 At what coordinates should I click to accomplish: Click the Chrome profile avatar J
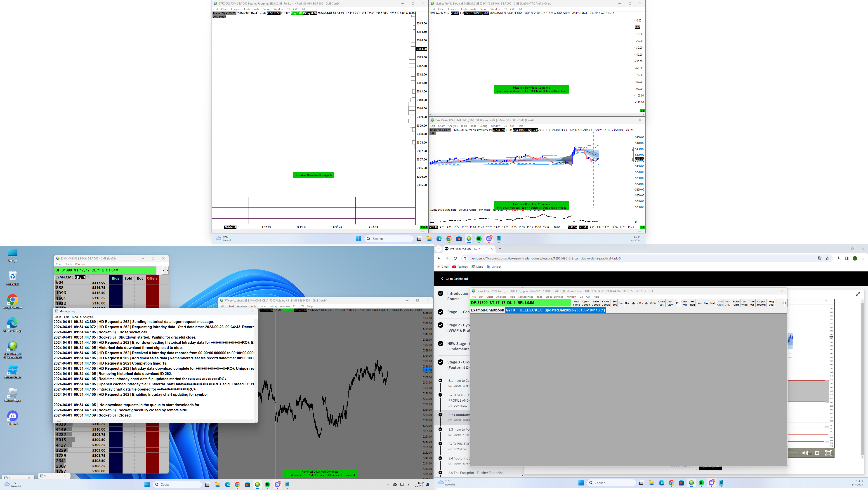(x=855, y=259)
